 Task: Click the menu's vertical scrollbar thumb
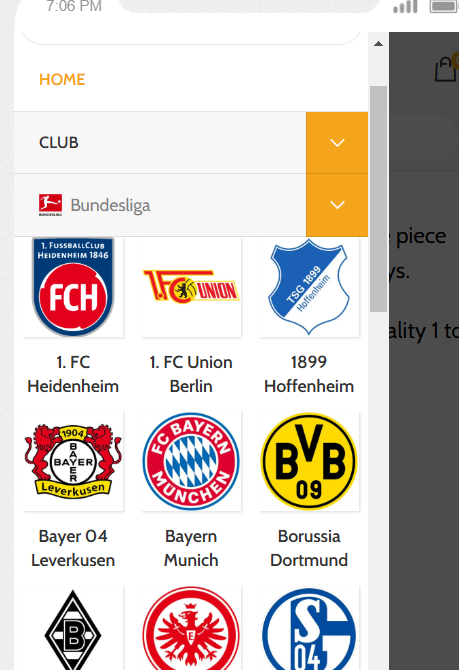[x=378, y=199]
